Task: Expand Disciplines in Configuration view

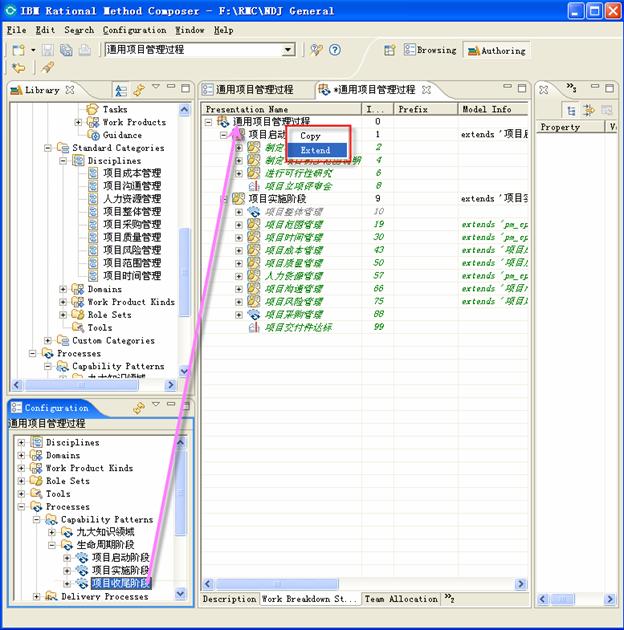Action: 21,442
